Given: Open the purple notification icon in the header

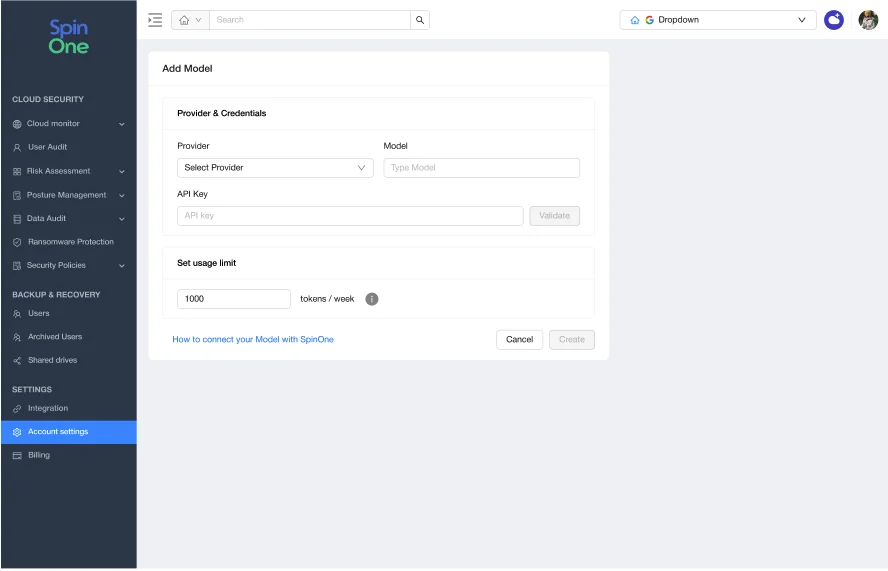Looking at the screenshot, I should coord(834,20).
